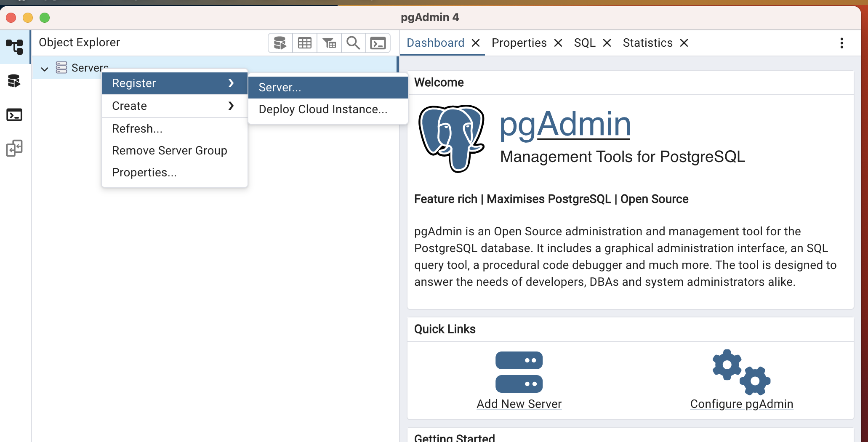
Task: Collapse the Servers tree node chevron
Action: point(45,69)
